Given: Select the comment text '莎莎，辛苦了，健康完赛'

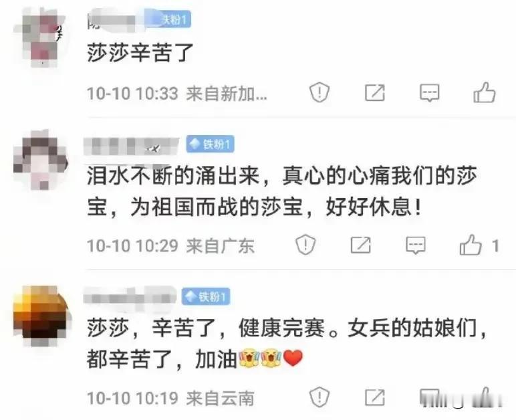Looking at the screenshot, I should [x=206, y=328].
